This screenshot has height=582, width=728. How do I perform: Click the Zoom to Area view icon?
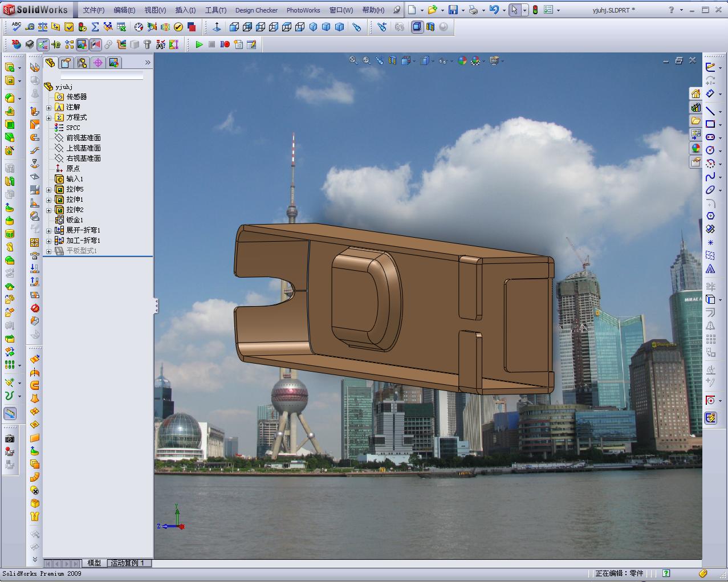click(367, 60)
